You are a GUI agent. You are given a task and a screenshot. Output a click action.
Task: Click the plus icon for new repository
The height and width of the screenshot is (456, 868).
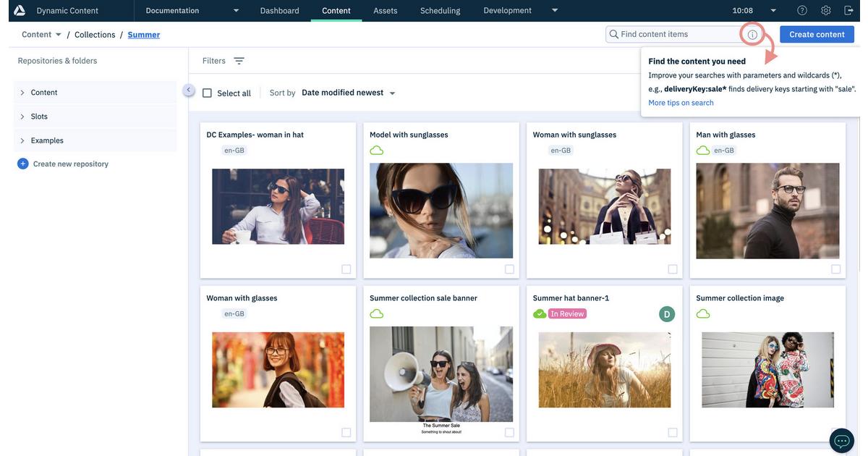click(x=22, y=164)
